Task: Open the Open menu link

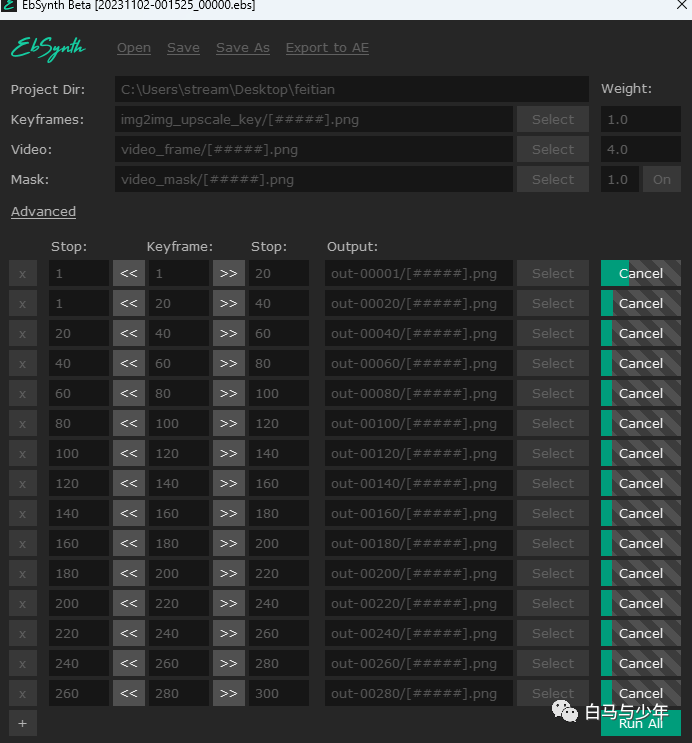Action: click(134, 48)
